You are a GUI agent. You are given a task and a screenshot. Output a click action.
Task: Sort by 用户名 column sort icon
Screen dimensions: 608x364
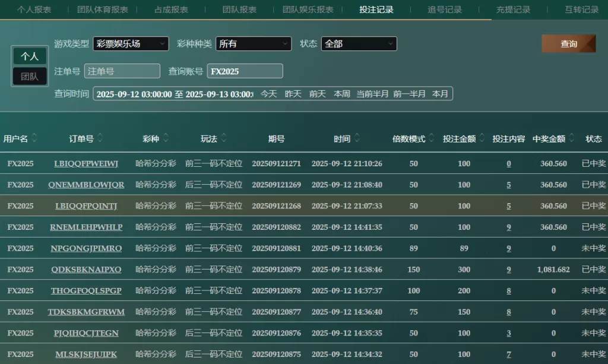(x=35, y=138)
